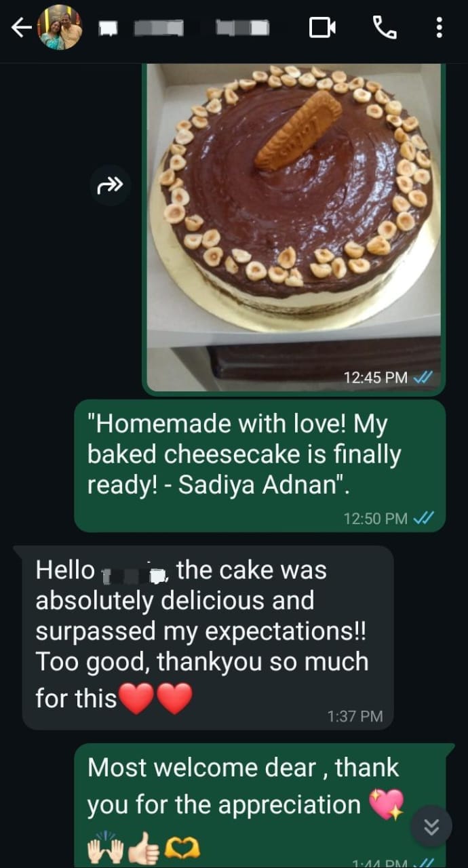Open the contact profile picture
Screen dimensions: 468x868
pos(60,28)
